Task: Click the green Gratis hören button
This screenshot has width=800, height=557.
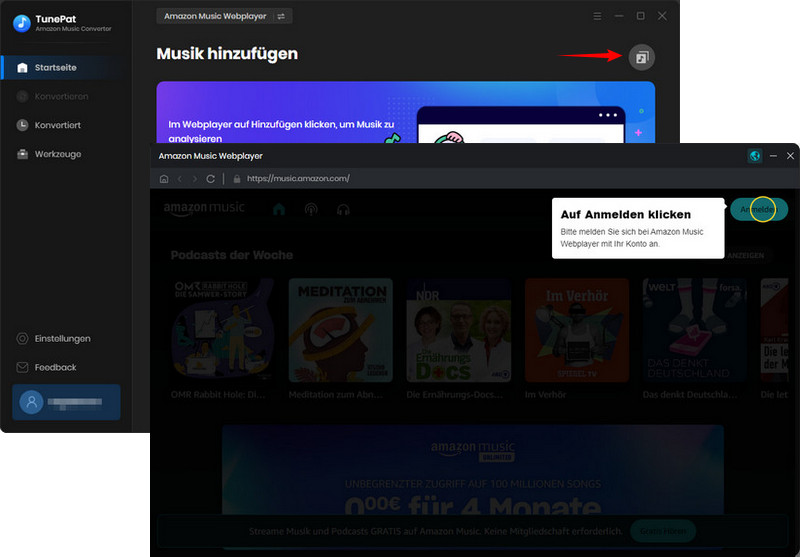Action: tap(663, 531)
